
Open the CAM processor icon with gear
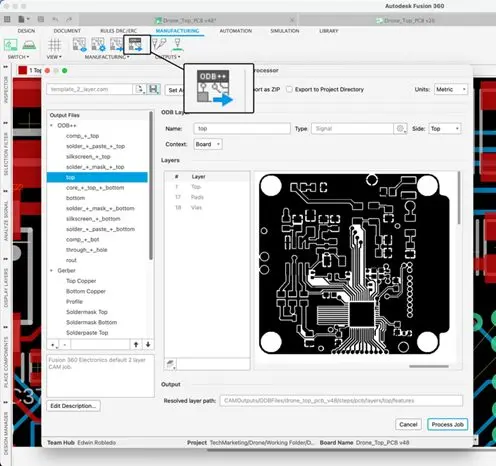(98, 44)
